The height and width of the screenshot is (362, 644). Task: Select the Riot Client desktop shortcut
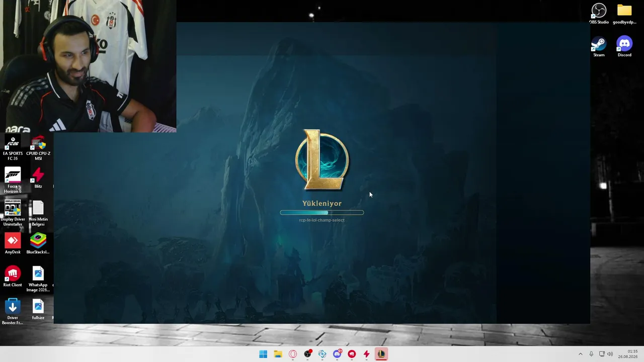[13, 277]
